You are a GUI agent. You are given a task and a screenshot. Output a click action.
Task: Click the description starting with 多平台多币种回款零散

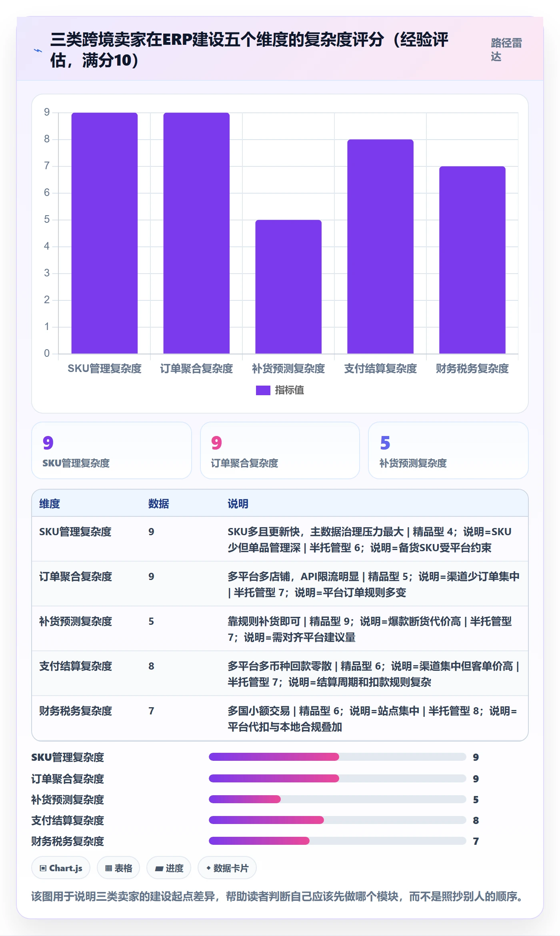(374, 674)
